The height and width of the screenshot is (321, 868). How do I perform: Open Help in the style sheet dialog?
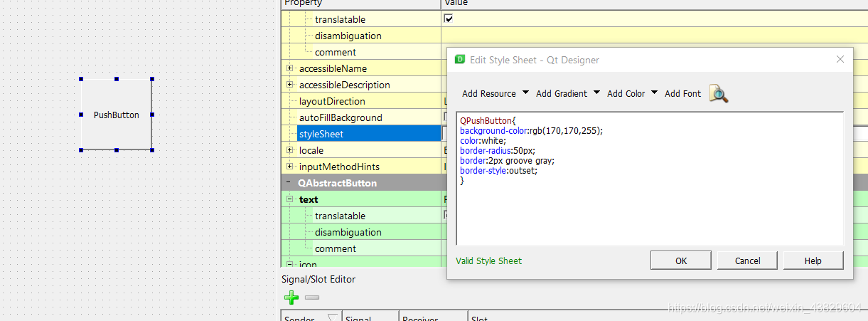point(813,261)
